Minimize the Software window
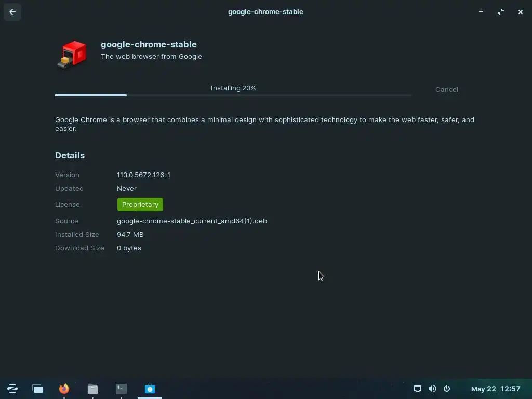Image resolution: width=532 pixels, height=399 pixels. coord(481,12)
